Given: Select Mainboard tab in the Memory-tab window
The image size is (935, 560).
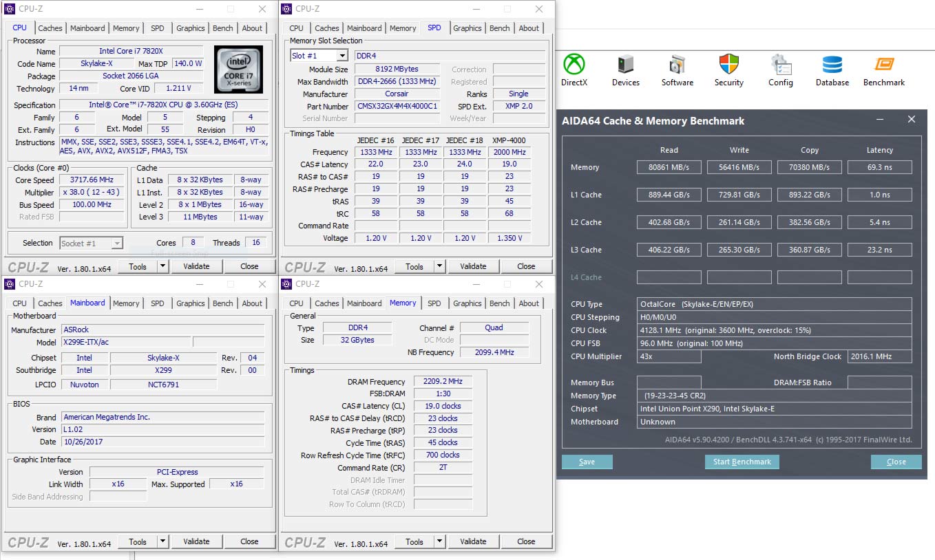Looking at the screenshot, I should pyautogui.click(x=364, y=303).
